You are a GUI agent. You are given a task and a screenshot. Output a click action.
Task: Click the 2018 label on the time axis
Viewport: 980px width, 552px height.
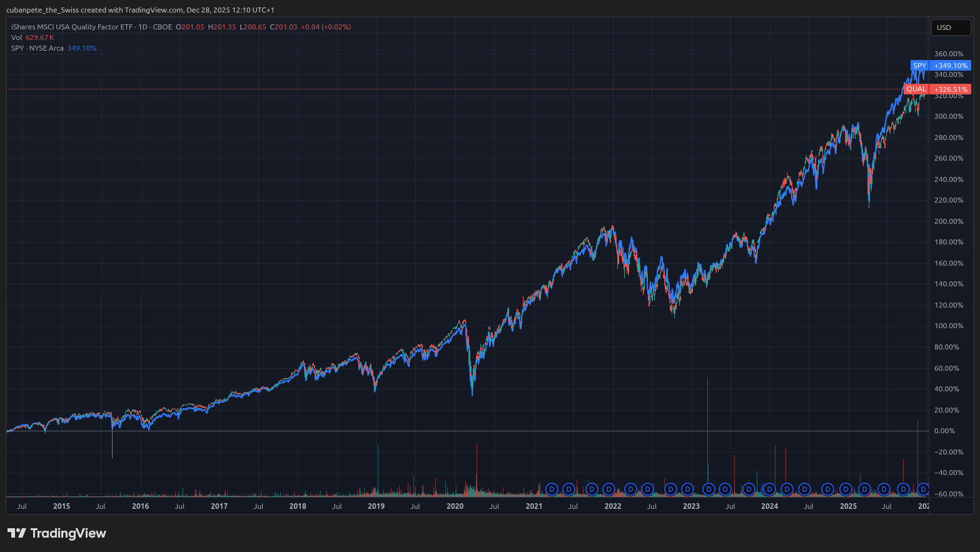click(298, 506)
